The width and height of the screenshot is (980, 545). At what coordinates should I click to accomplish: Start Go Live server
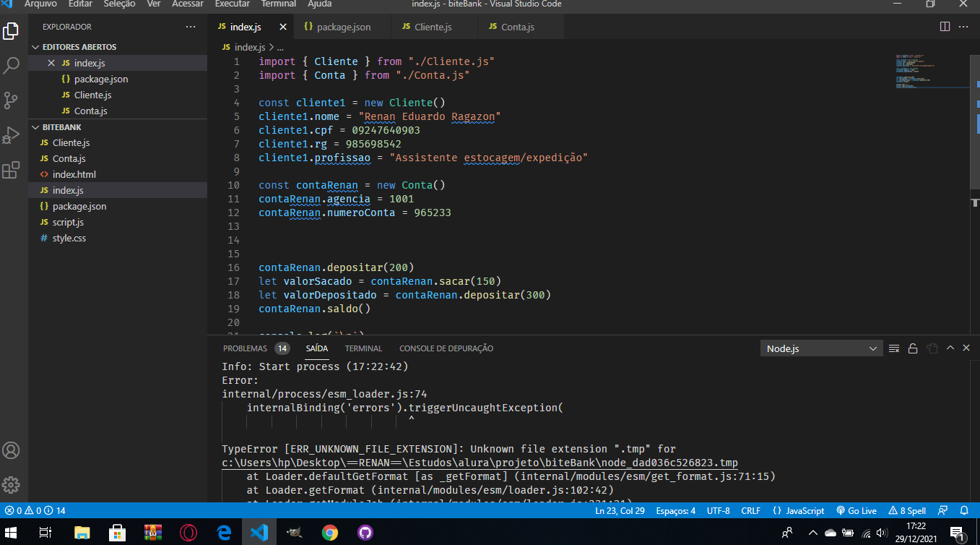[x=856, y=510]
